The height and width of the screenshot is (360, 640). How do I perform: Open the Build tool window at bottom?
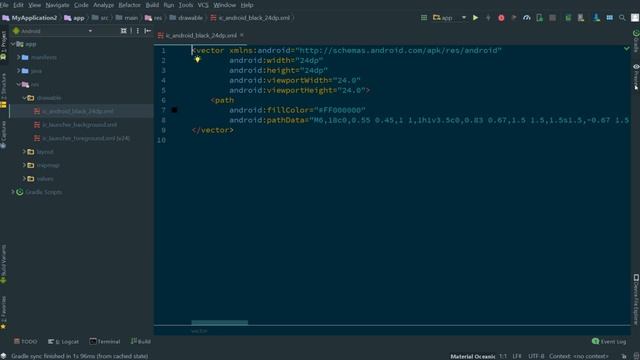click(x=141, y=341)
